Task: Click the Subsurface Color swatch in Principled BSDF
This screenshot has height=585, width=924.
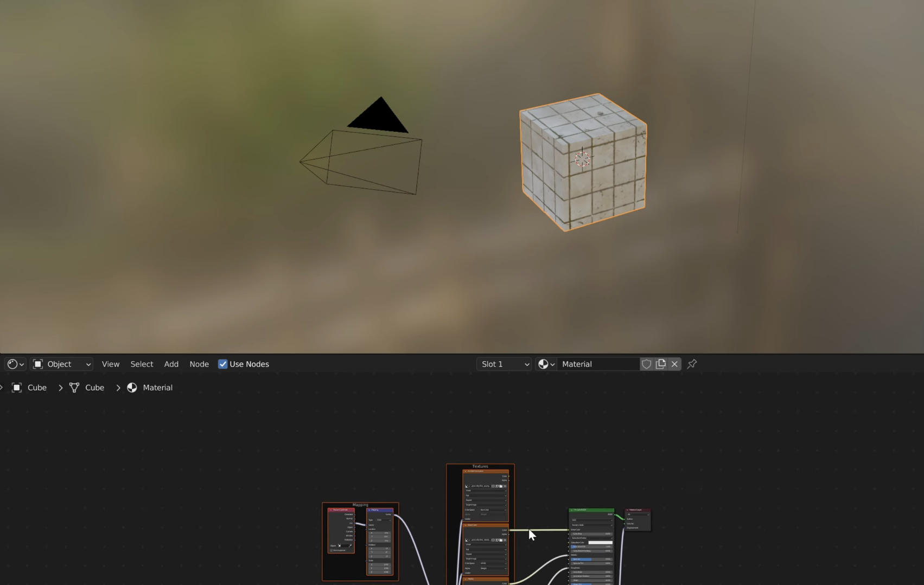Action: pyautogui.click(x=600, y=543)
